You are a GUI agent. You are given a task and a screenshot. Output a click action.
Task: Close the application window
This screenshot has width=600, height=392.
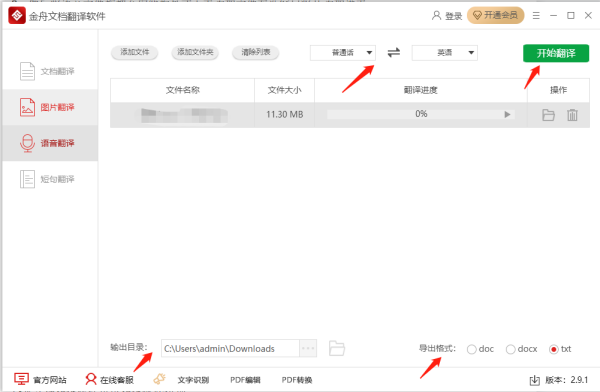coord(588,15)
